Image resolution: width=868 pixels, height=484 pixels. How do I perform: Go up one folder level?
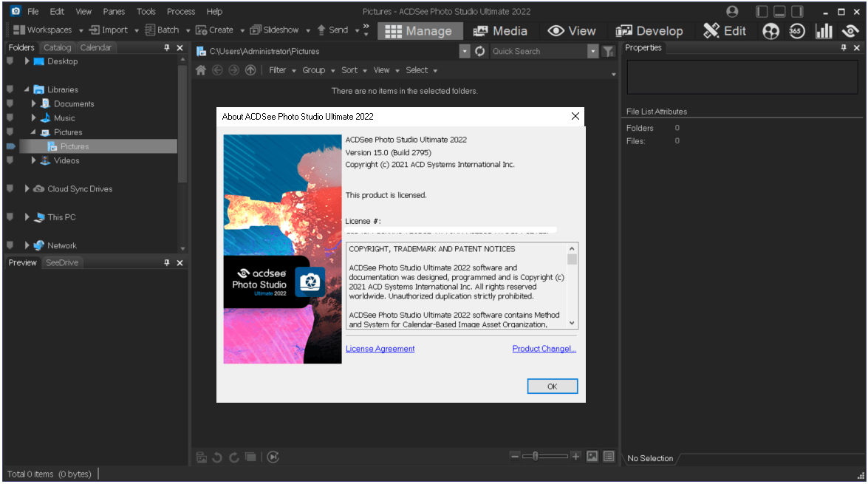point(250,70)
